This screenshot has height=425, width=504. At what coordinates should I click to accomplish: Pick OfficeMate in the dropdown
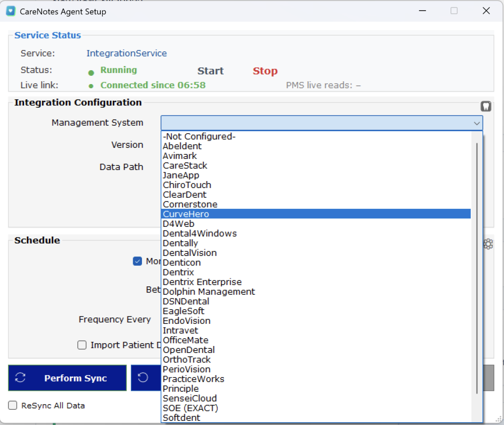tap(316, 340)
